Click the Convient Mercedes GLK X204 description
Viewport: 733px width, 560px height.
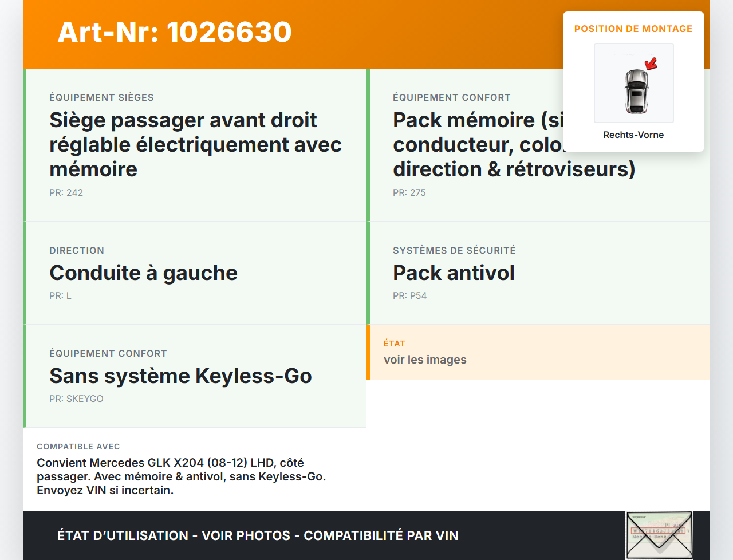tap(181, 476)
